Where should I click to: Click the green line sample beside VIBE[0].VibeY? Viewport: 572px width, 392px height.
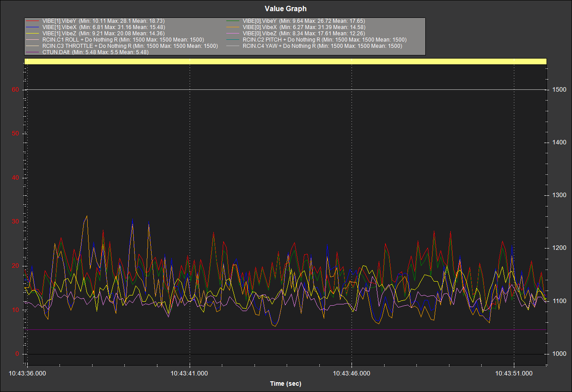click(x=233, y=21)
